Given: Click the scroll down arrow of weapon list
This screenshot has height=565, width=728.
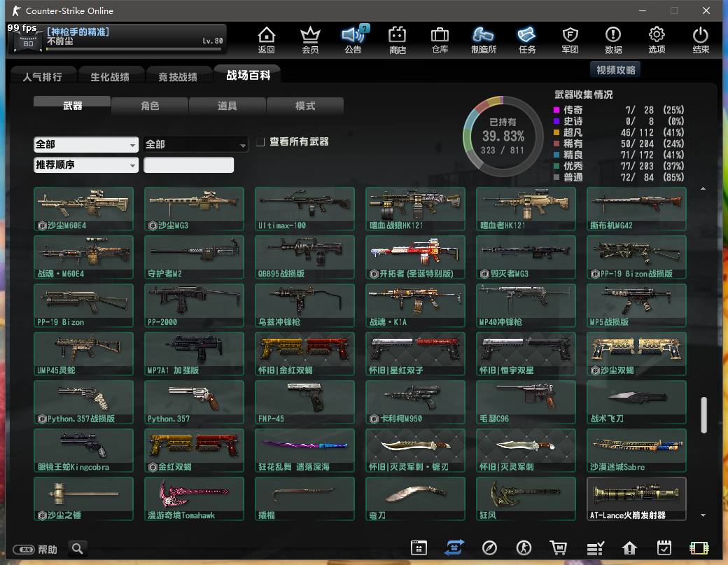Looking at the screenshot, I should click(x=703, y=515).
